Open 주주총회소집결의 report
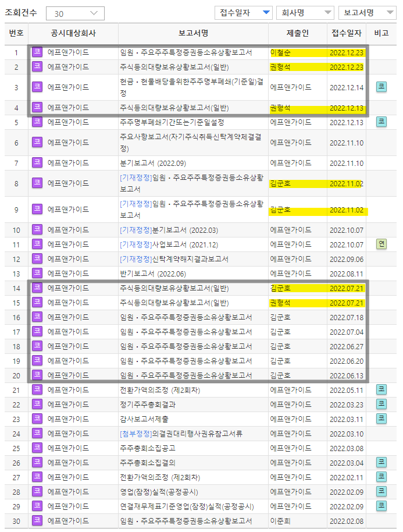The height and width of the screenshot is (532, 403). (148, 463)
